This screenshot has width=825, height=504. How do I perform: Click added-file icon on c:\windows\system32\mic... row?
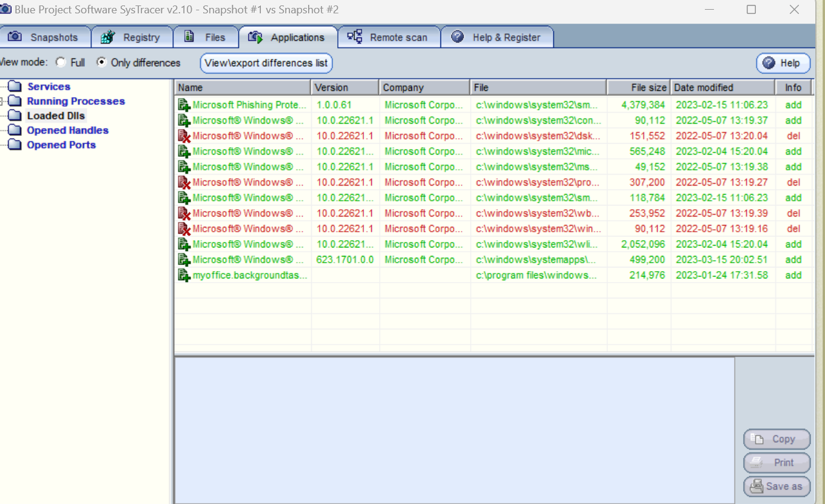[x=184, y=152]
